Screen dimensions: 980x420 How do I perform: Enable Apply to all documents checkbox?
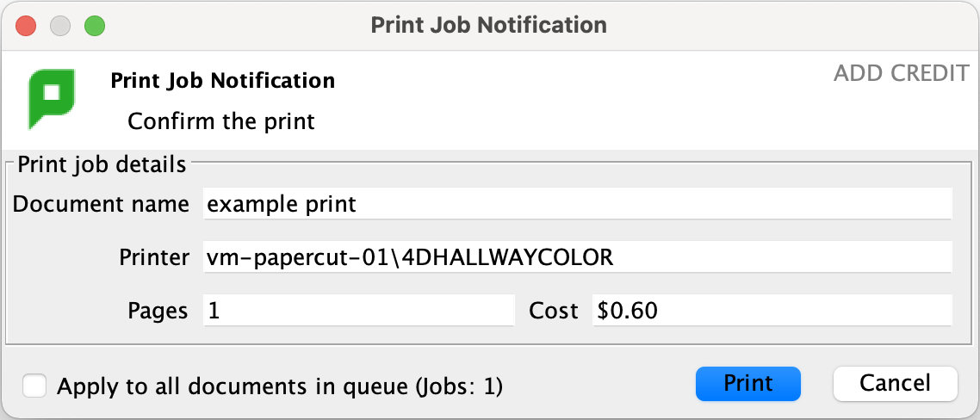pos(35,386)
